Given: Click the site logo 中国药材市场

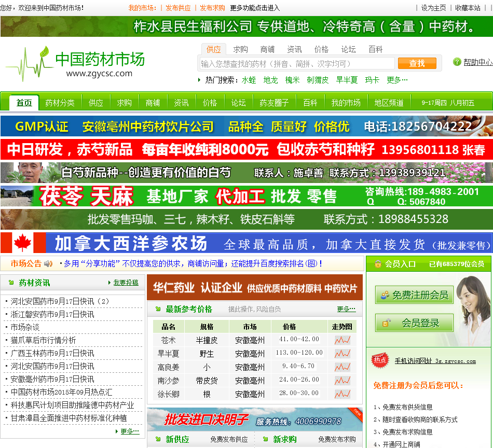Looking at the screenshot, I should [75, 64].
